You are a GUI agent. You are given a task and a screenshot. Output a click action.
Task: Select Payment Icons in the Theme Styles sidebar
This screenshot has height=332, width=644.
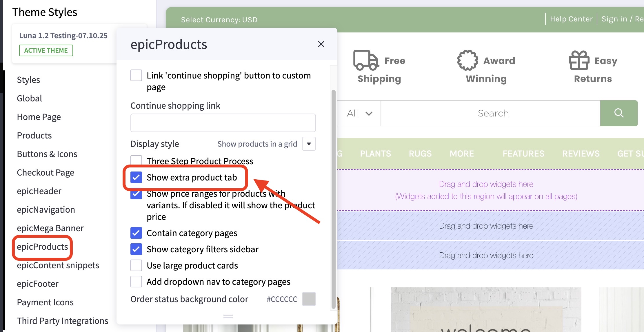click(45, 302)
